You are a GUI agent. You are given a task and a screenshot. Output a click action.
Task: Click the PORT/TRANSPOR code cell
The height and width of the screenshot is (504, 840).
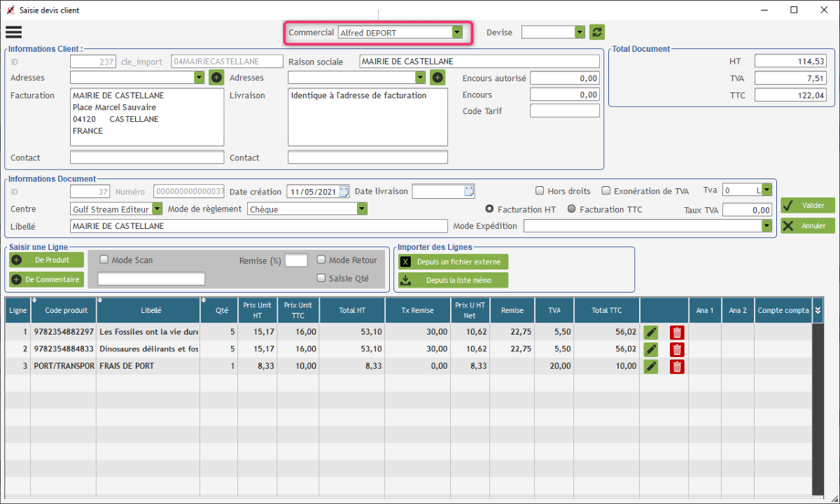pyautogui.click(x=64, y=366)
